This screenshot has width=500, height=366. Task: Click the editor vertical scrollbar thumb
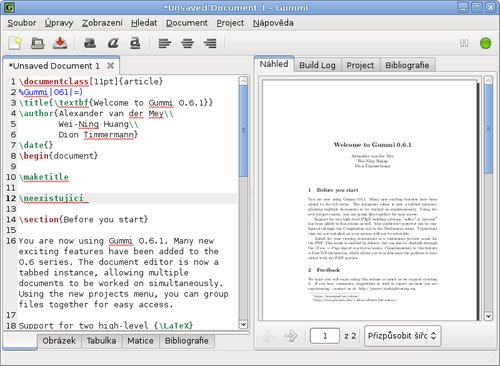click(244, 131)
